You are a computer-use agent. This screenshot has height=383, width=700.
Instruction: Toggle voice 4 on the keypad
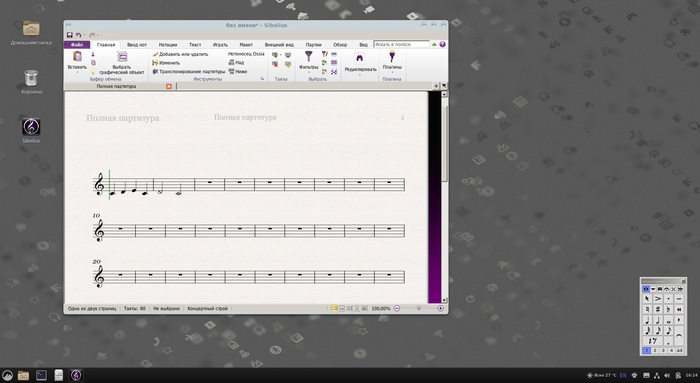[x=671, y=350]
